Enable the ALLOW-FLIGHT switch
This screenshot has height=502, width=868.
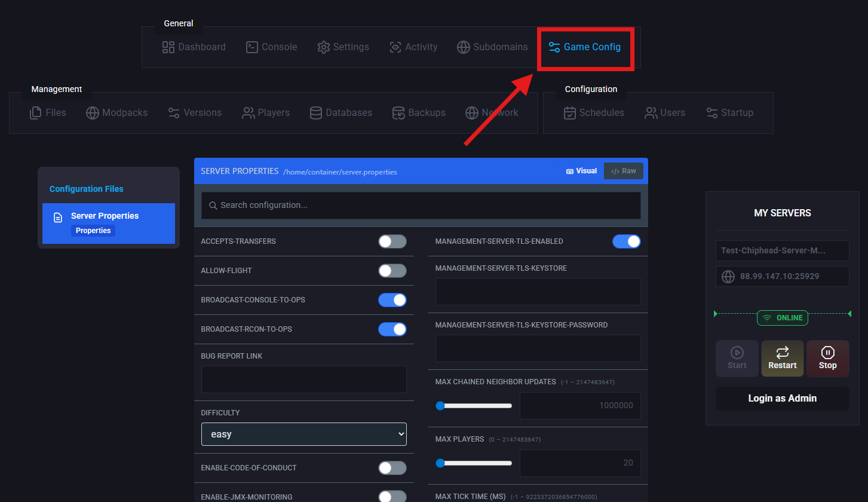[392, 271]
